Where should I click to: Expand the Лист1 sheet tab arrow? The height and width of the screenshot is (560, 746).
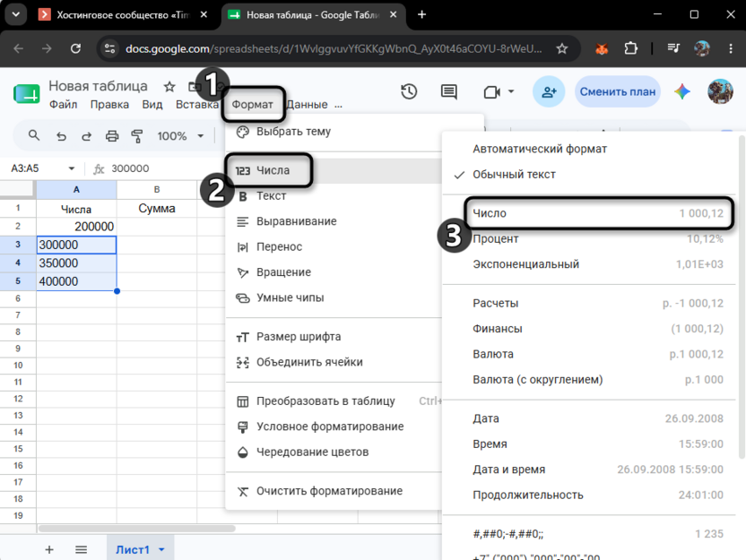click(161, 549)
